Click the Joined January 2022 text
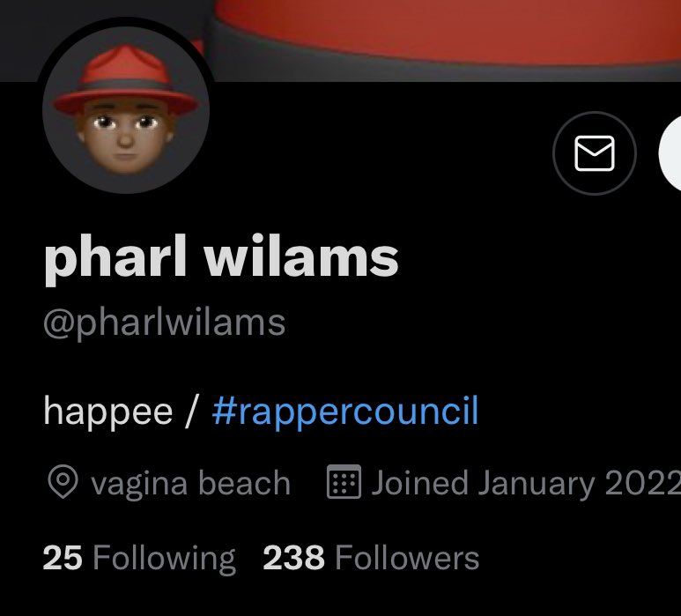This screenshot has height=616, width=681. 526,483
